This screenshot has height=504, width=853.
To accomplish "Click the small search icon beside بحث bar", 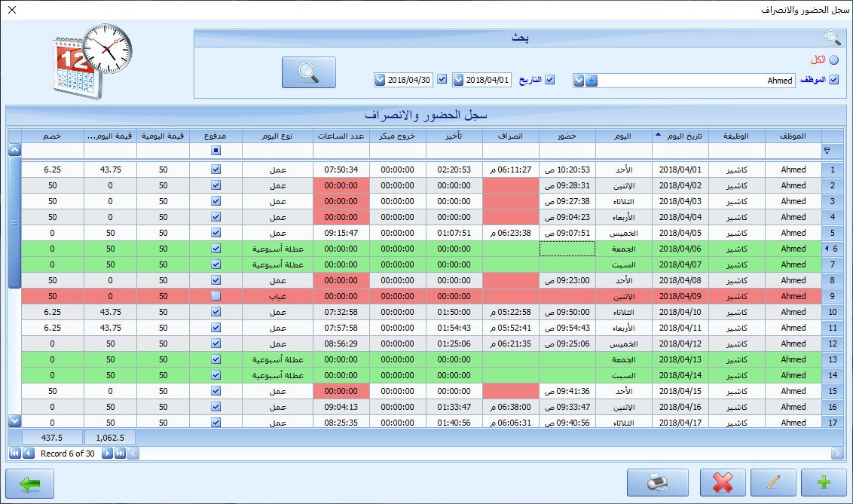I will [x=831, y=38].
